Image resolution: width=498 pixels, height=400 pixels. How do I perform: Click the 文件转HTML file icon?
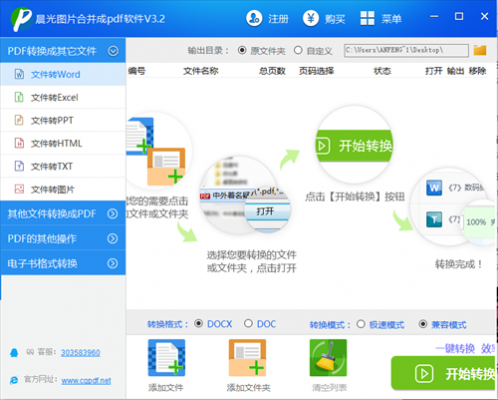click(19, 143)
